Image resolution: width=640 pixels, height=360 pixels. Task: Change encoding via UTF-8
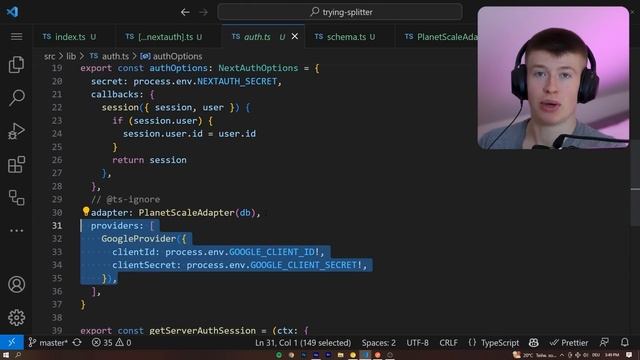417,342
